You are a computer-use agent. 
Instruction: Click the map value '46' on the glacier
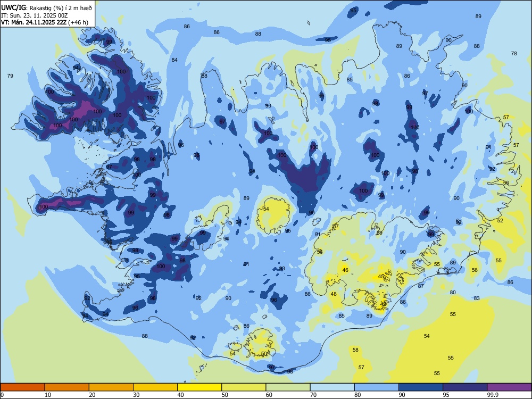click(345, 270)
